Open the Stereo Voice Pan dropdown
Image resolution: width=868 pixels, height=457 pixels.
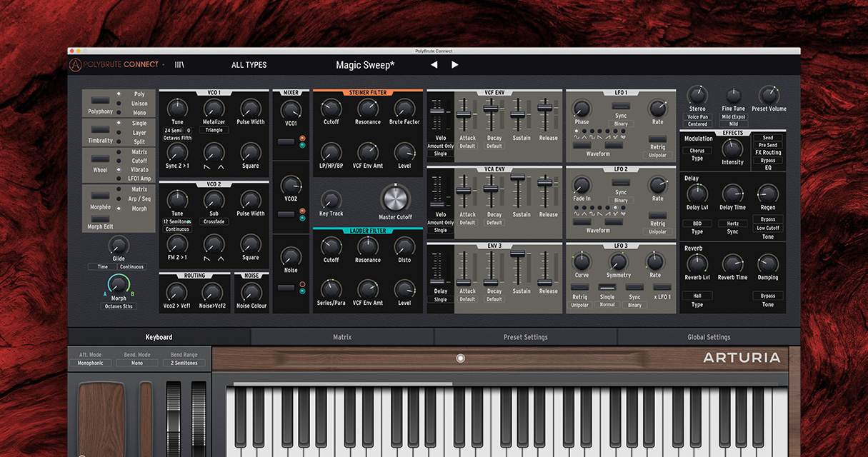pos(697,117)
